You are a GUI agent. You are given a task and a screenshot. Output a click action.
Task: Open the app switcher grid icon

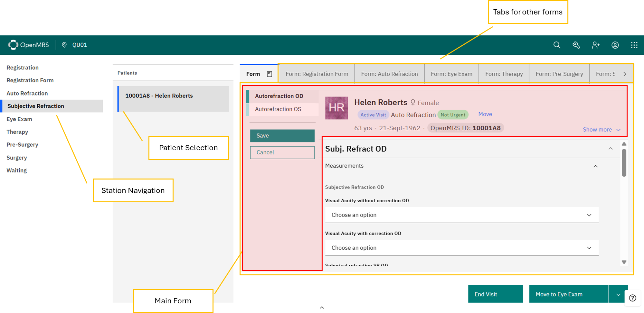point(634,45)
